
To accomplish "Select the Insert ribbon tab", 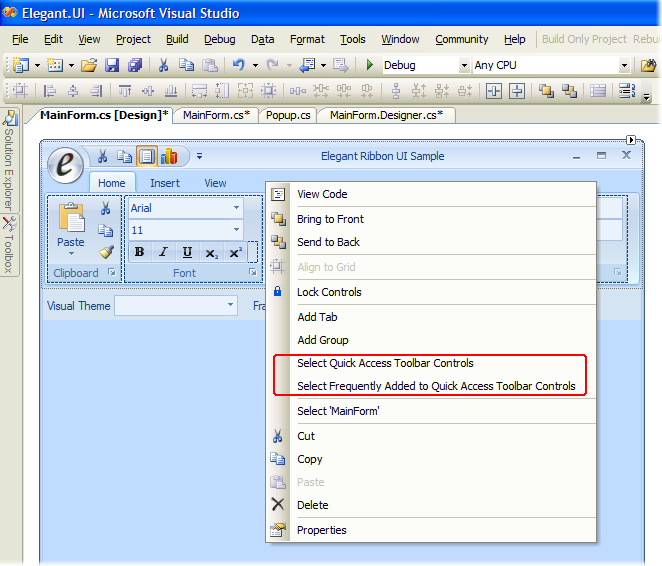I will (x=165, y=183).
